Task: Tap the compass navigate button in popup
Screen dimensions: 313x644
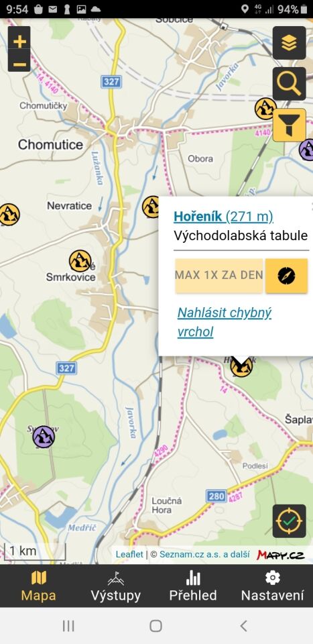Action: [286, 276]
